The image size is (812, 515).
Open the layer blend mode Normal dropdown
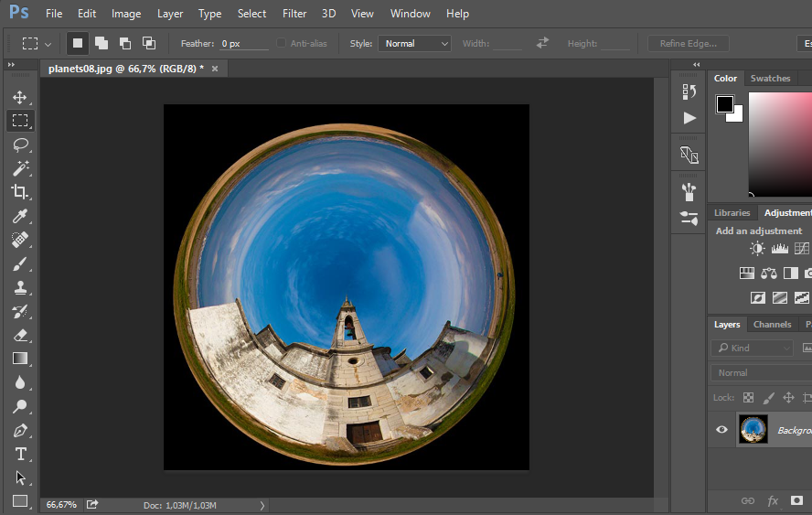[759, 373]
